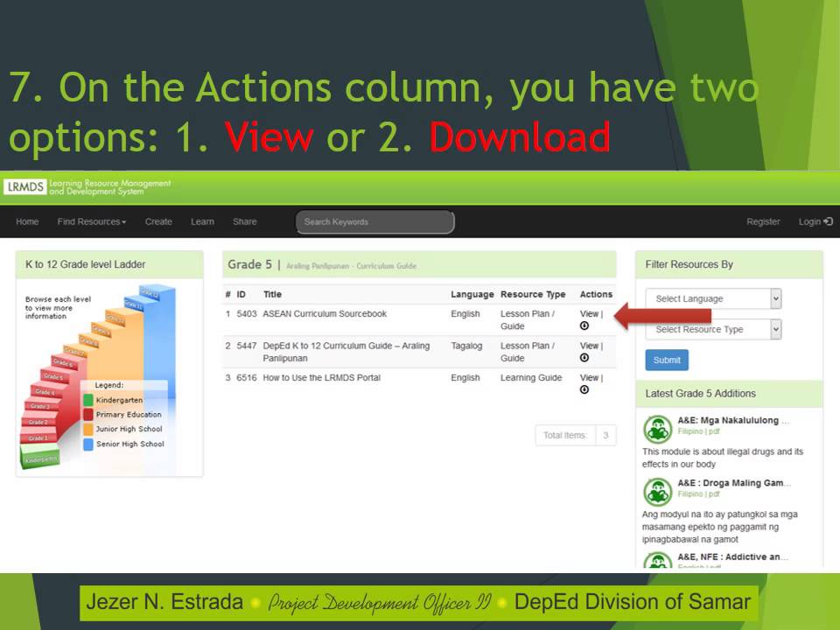The image size is (840, 630).
Task: Click Latest Grade 5 Additions heading
Action: [700, 393]
